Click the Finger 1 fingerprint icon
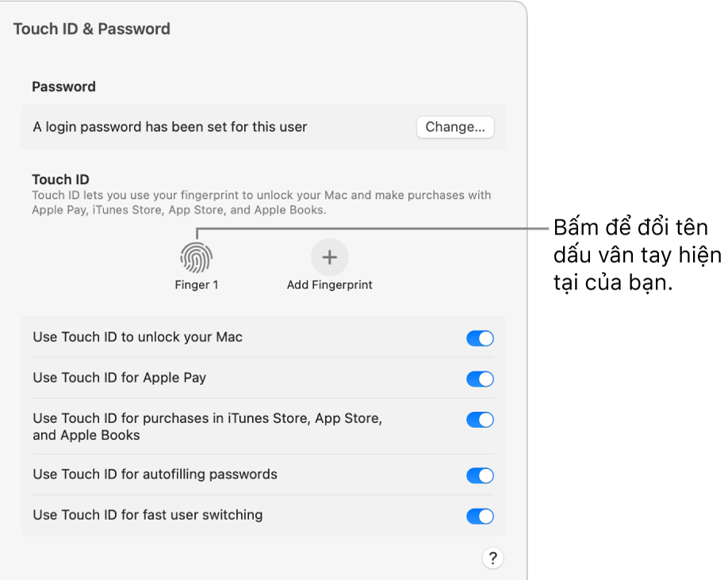 [197, 258]
